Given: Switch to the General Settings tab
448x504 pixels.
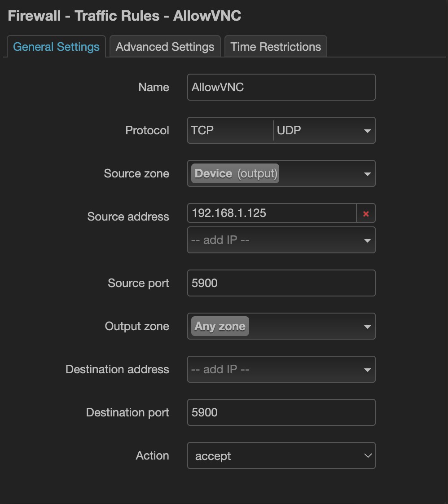Looking at the screenshot, I should click(x=56, y=47).
